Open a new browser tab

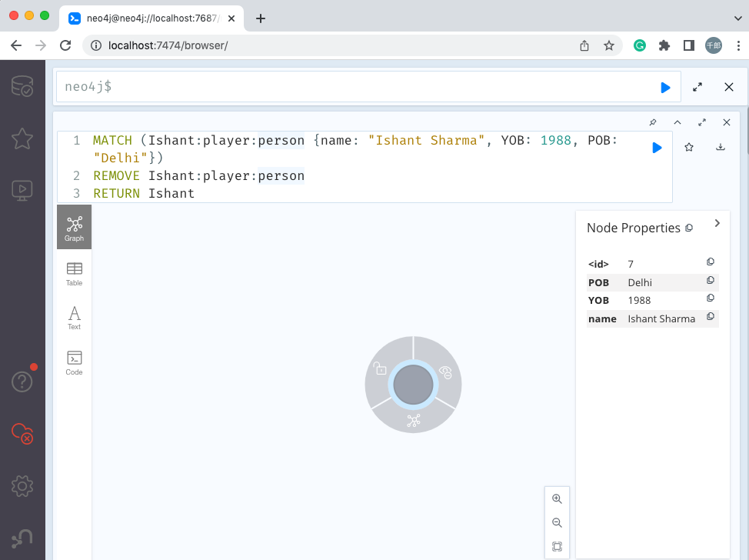pyautogui.click(x=261, y=18)
